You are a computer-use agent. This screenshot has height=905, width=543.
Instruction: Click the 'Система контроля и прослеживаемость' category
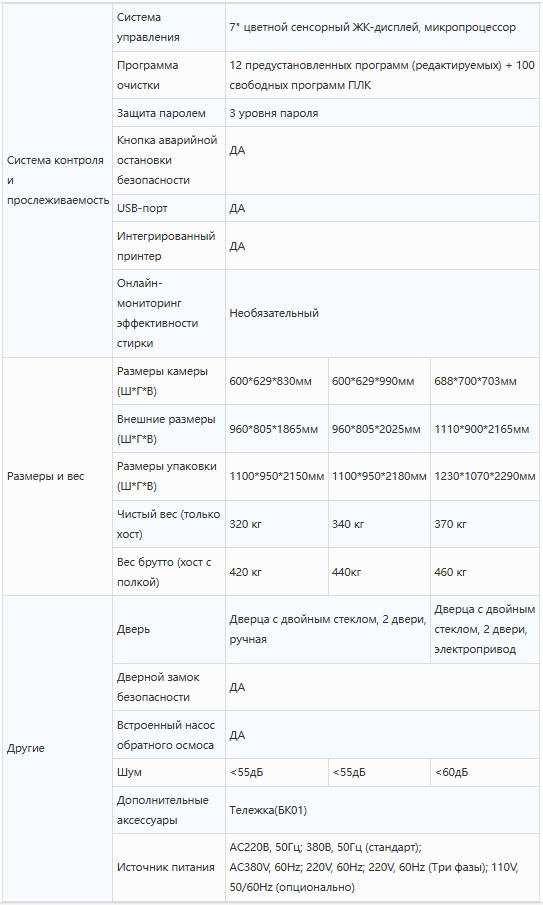tap(58, 180)
